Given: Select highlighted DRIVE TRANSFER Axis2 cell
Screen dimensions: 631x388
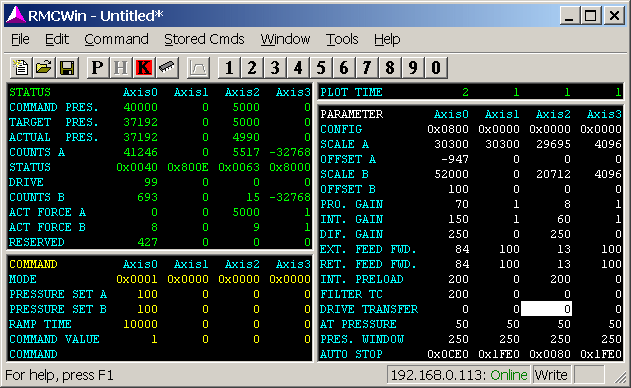Looking at the screenshot, I should tap(546, 309).
